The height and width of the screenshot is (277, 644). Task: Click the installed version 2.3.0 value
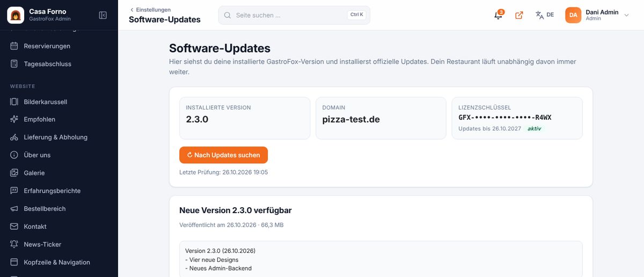pyautogui.click(x=197, y=119)
